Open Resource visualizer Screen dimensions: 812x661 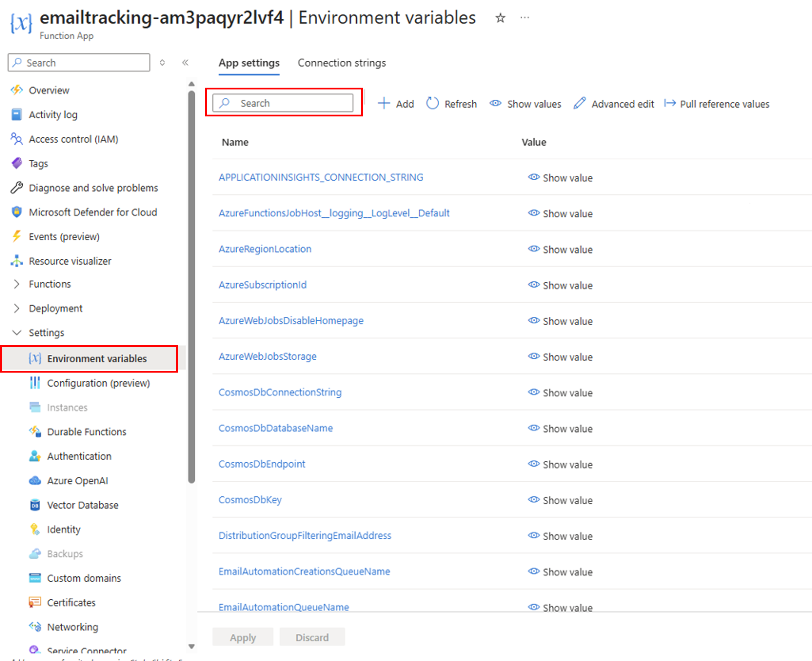70,261
